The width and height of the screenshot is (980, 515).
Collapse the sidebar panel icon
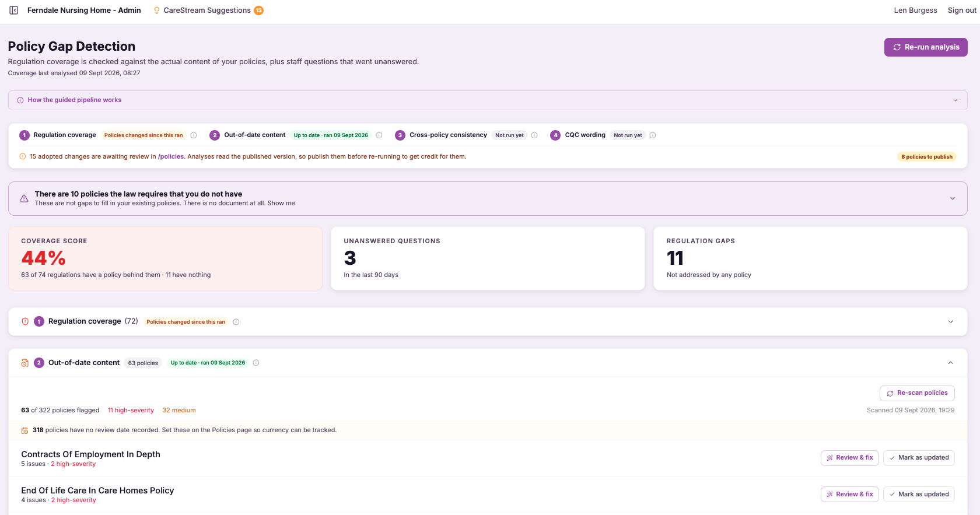coord(14,10)
